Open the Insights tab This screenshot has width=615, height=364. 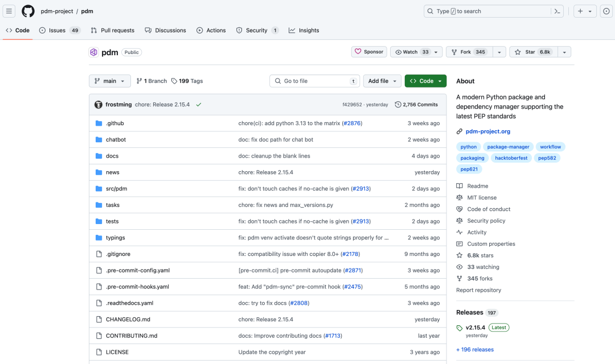point(304,31)
